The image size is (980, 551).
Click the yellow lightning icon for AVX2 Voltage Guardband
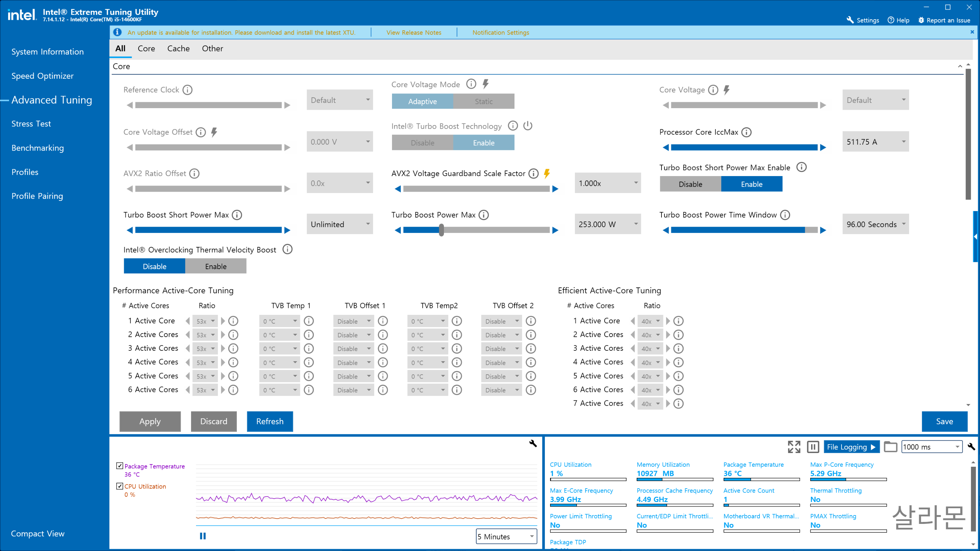click(x=547, y=173)
